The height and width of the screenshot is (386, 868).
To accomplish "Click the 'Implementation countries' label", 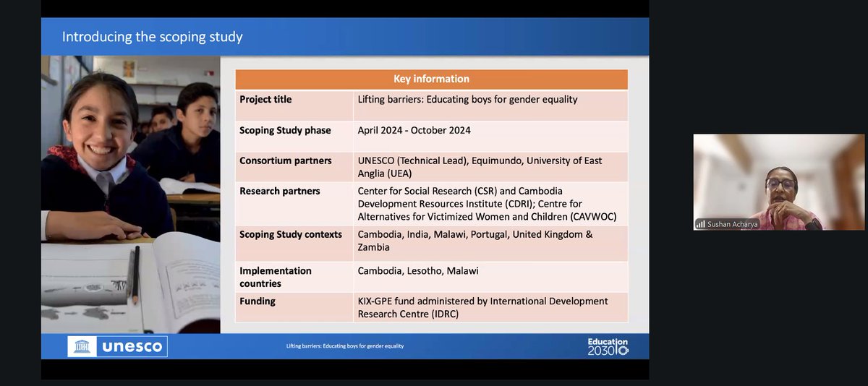I will (276, 277).
